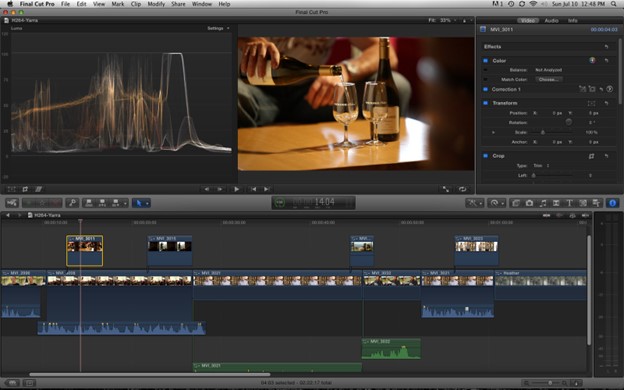
Task: Open the Crop Type Trim dropdown
Action: (x=542, y=166)
